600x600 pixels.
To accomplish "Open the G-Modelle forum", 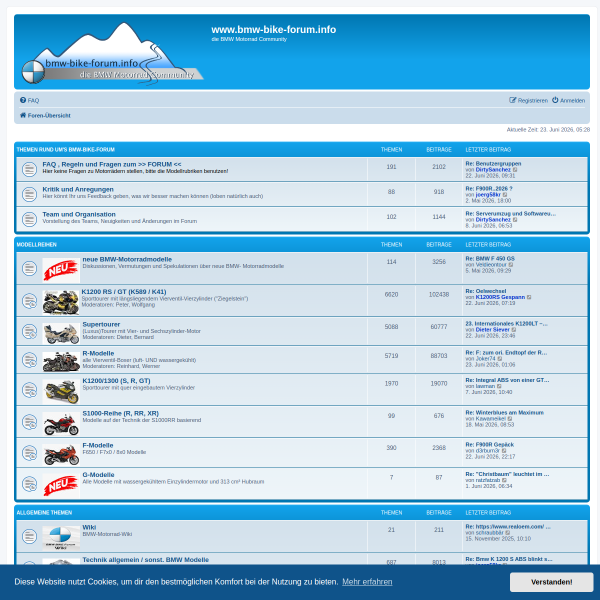I will [x=98, y=475].
